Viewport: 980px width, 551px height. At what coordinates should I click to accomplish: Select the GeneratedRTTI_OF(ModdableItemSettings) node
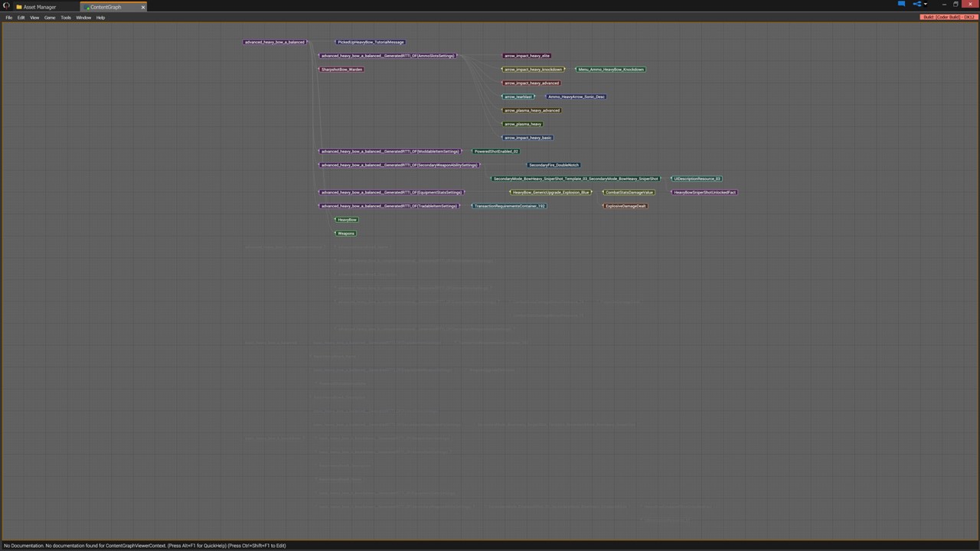tap(390, 152)
